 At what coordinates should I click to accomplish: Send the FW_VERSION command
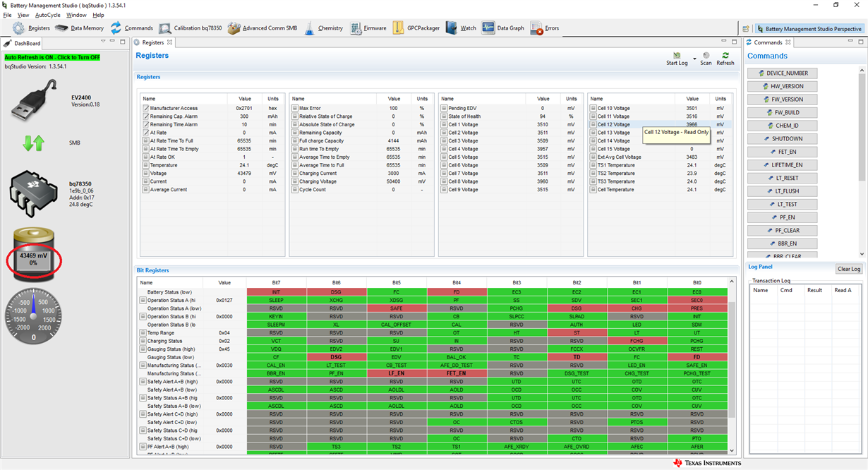[x=783, y=100]
